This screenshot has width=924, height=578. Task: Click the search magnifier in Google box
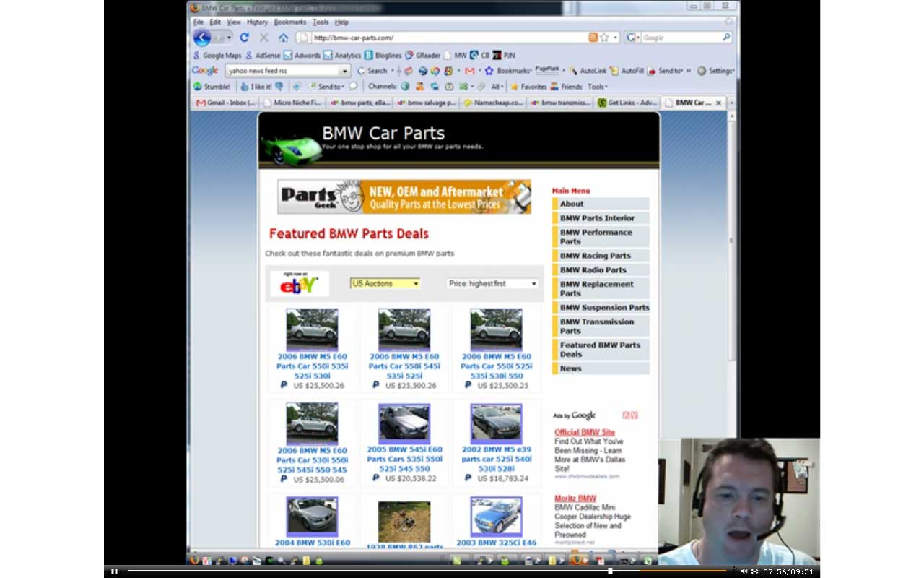tap(726, 38)
